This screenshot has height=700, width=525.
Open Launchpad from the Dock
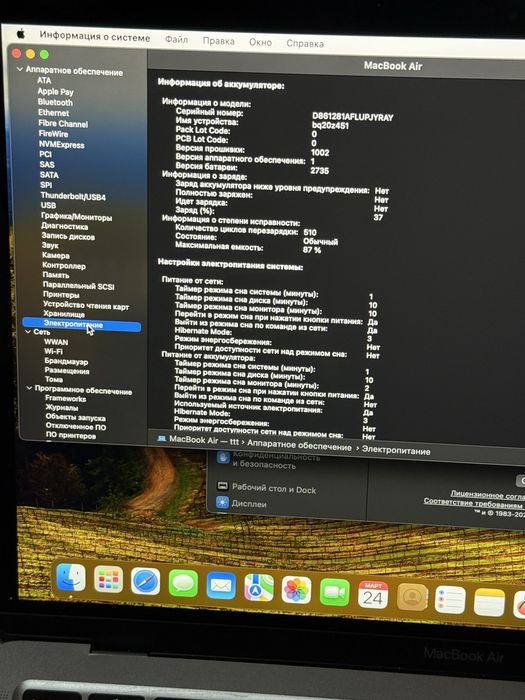108,579
